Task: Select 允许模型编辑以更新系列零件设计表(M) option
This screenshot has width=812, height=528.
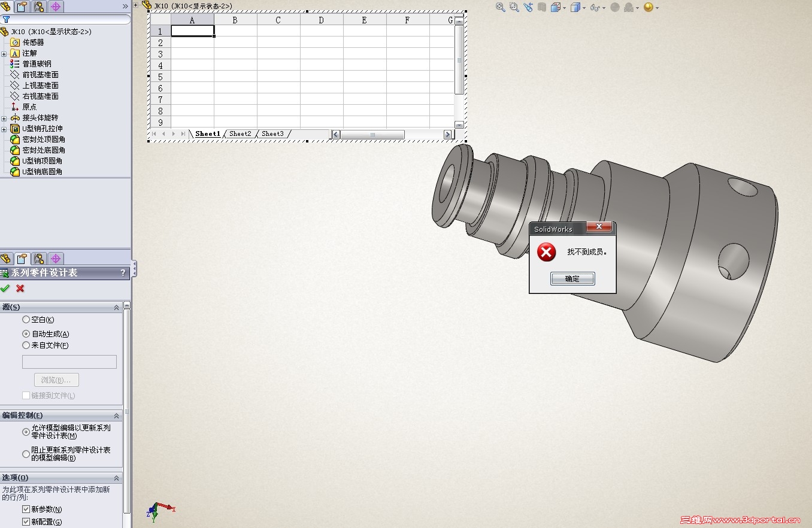Action: tap(26, 432)
